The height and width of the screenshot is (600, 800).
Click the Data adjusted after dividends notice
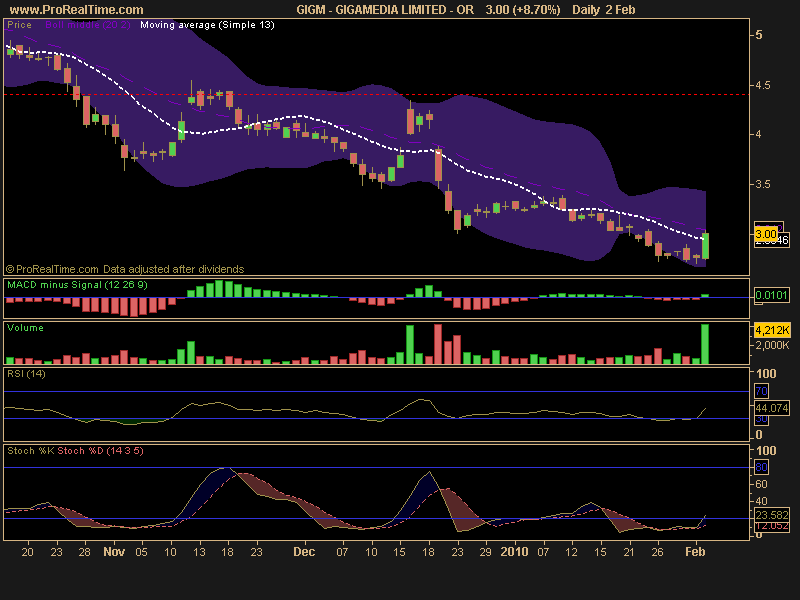click(173, 269)
